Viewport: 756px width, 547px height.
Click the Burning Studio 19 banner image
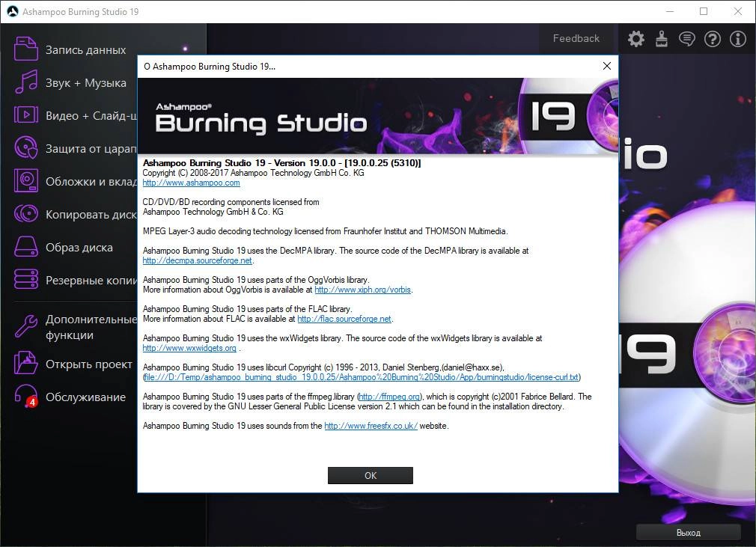(378, 116)
